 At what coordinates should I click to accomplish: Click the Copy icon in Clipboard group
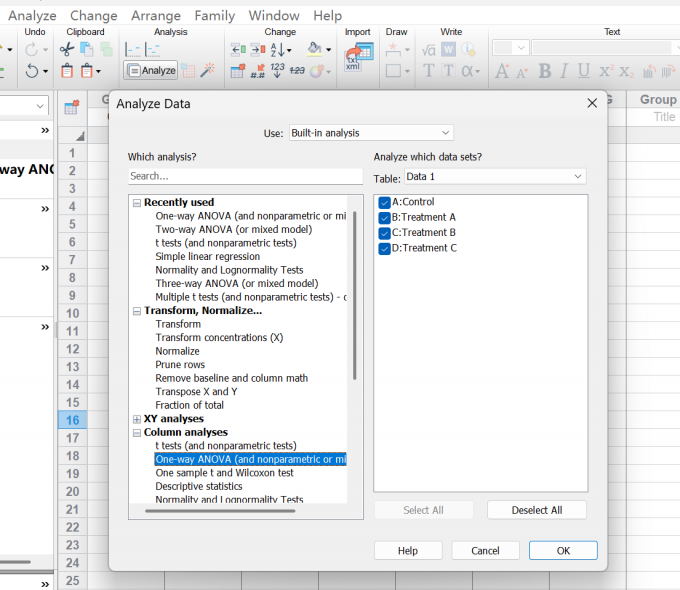[x=87, y=49]
